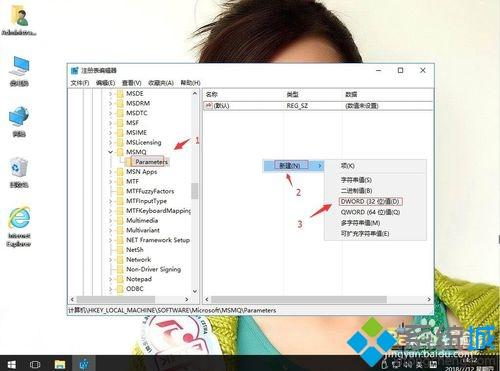Viewport: 500px width, 371px height.
Task: Click values pane scroll right arrow
Action: tap(429, 299)
